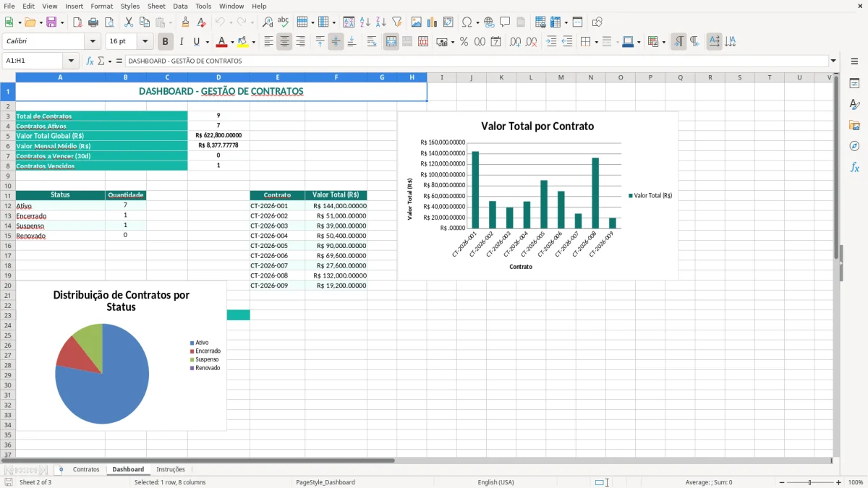The width and height of the screenshot is (868, 488).
Task: Click the Insert Hyperlink icon
Action: pyautogui.click(x=489, y=22)
